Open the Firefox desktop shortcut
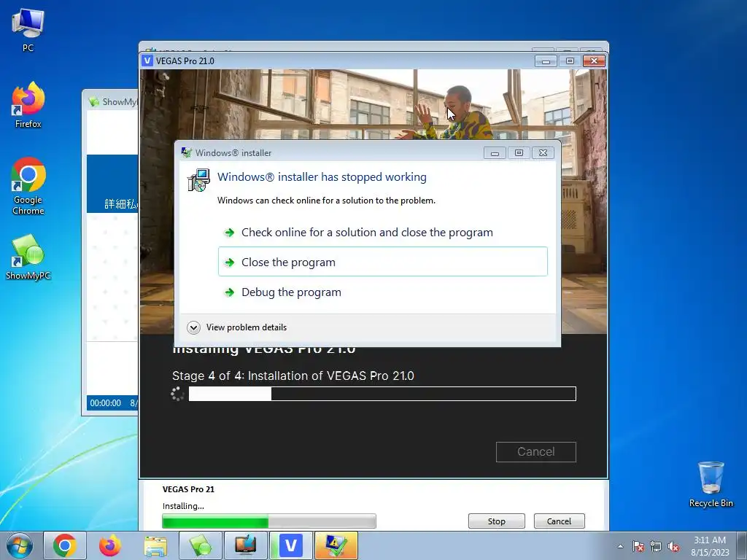This screenshot has height=560, width=747. 28,105
